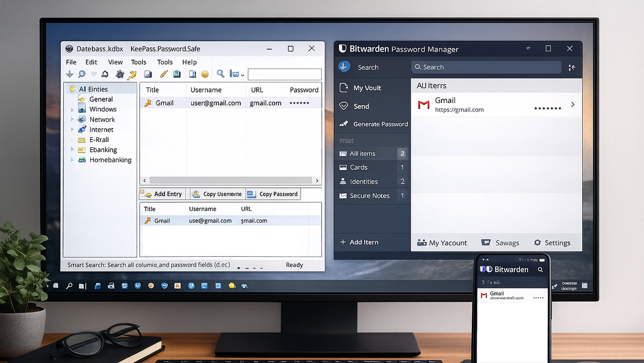
Task: Click the yellow round icon on the taskbar
Action: tap(232, 286)
